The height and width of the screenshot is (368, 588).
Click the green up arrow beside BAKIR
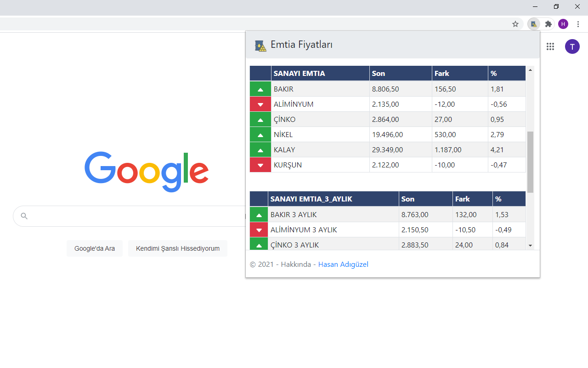pos(260,89)
